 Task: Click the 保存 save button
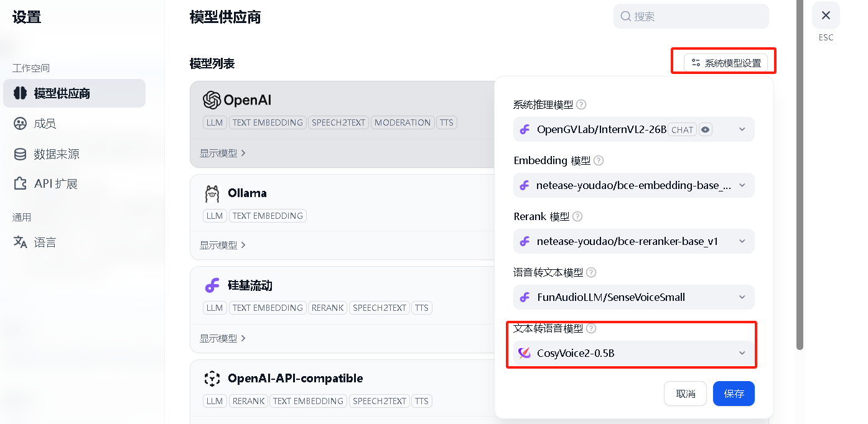[734, 394]
